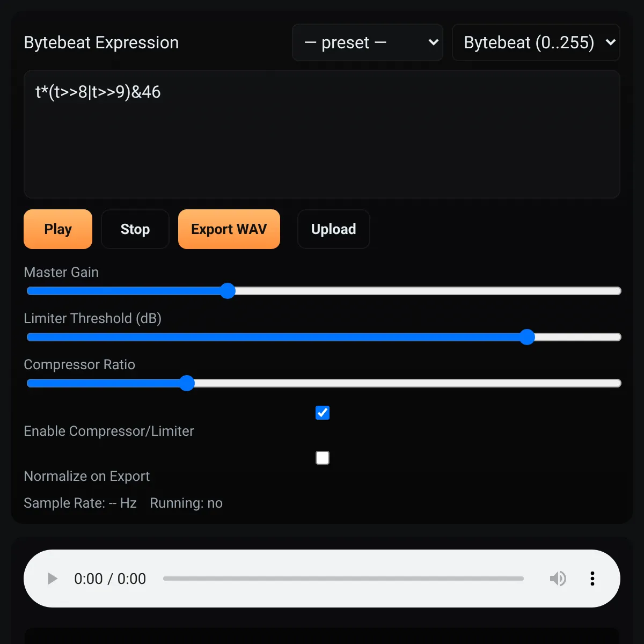Click Export WAV button
644x644 pixels.
pos(229,229)
